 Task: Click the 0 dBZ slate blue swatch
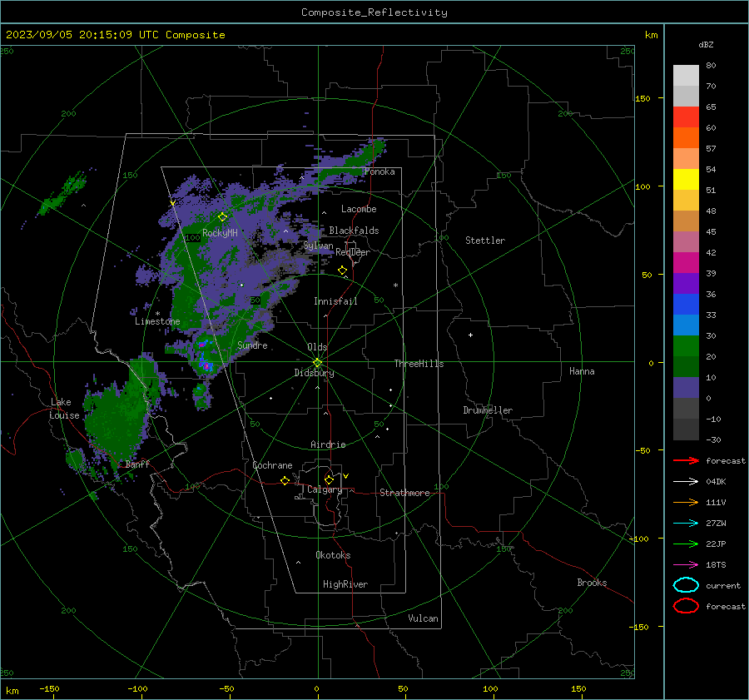(x=686, y=388)
